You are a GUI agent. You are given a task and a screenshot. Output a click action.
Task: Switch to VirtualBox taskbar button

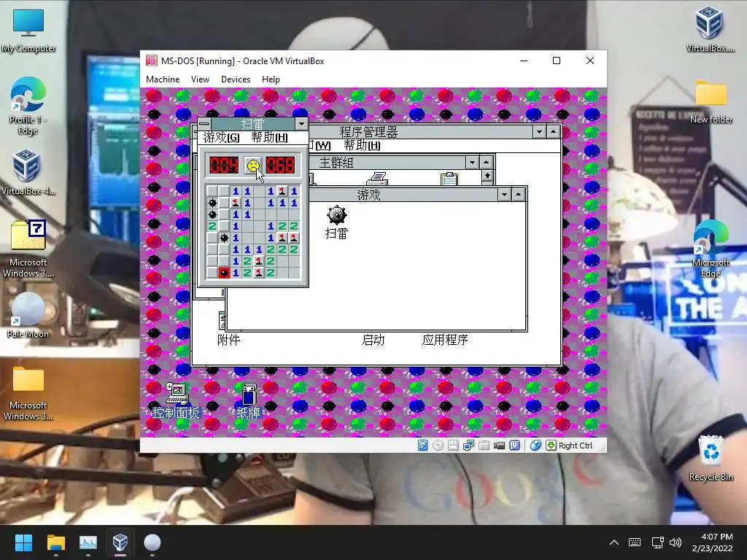pyautogui.click(x=120, y=542)
